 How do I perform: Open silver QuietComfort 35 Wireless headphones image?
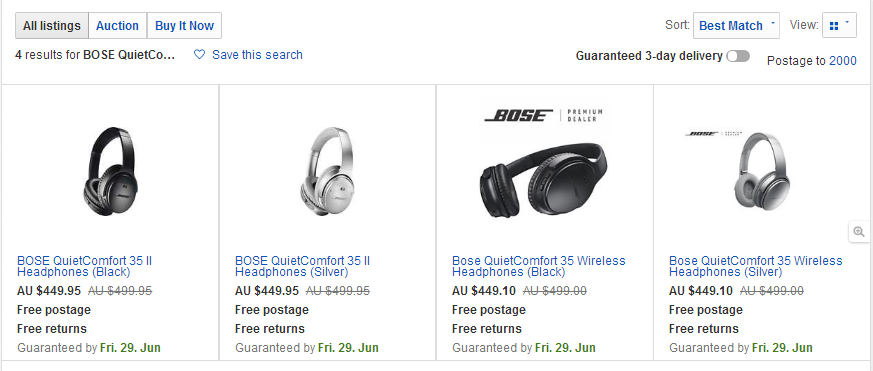pyautogui.click(x=761, y=171)
